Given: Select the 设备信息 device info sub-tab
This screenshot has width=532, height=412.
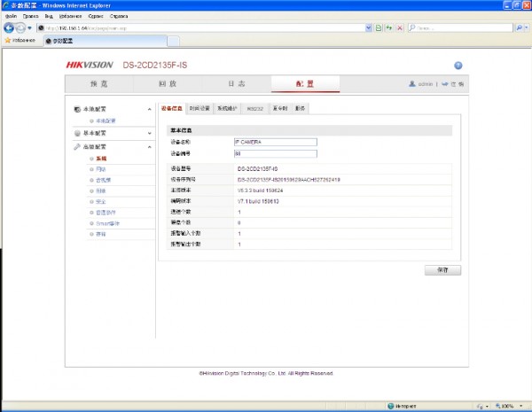Looking at the screenshot, I should coord(172,108).
